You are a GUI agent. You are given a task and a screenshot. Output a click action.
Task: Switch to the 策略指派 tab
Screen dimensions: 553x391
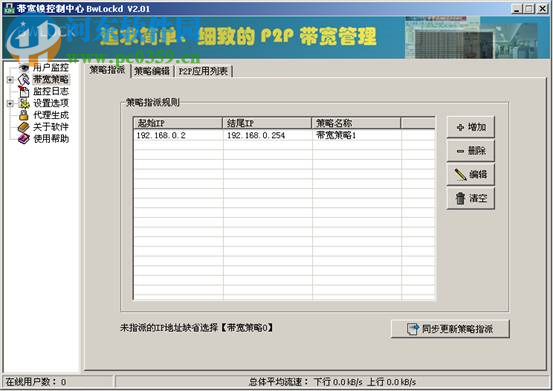point(108,70)
